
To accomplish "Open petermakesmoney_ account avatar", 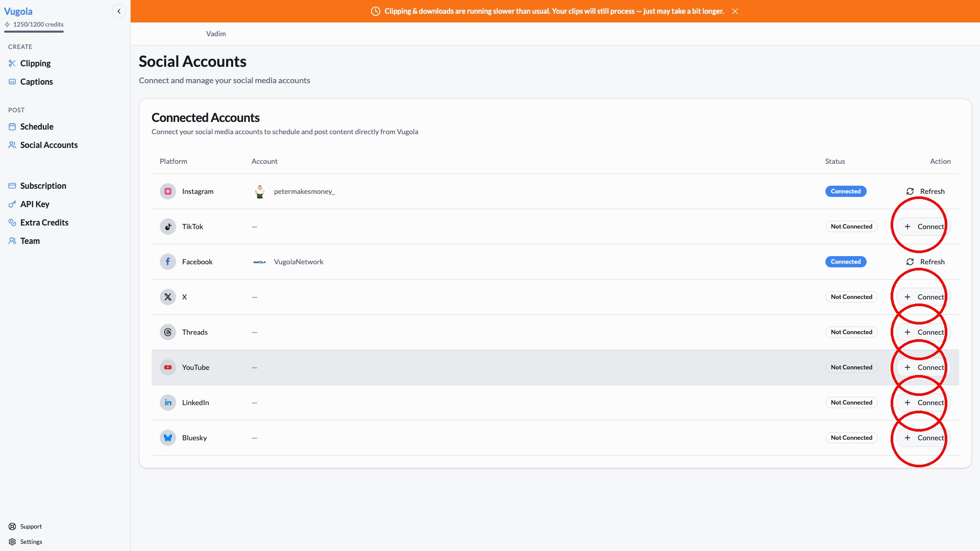I will [260, 191].
